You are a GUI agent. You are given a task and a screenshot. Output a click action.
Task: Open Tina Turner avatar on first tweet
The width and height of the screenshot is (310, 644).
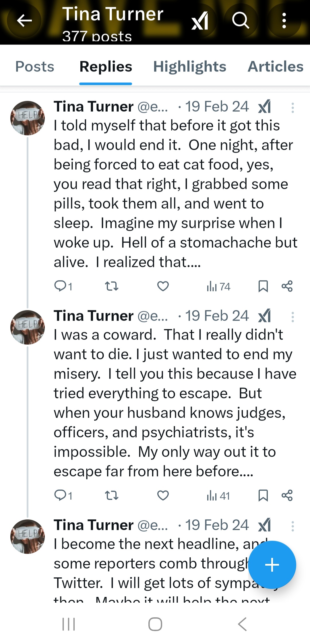[x=28, y=118]
